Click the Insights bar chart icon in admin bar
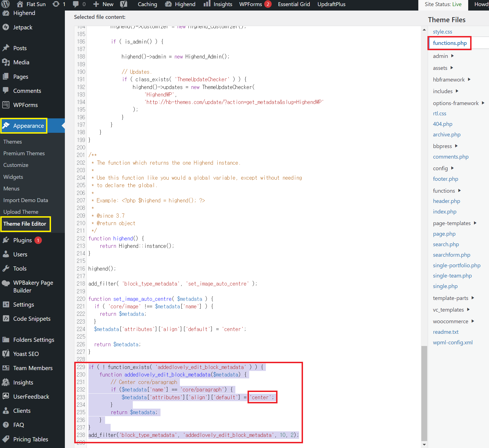 [x=207, y=4]
